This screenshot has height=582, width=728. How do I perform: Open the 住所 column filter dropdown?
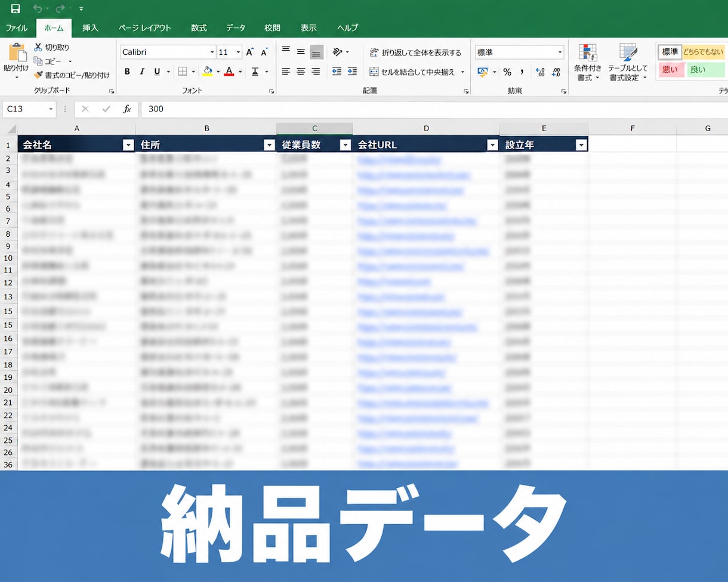coord(269,145)
